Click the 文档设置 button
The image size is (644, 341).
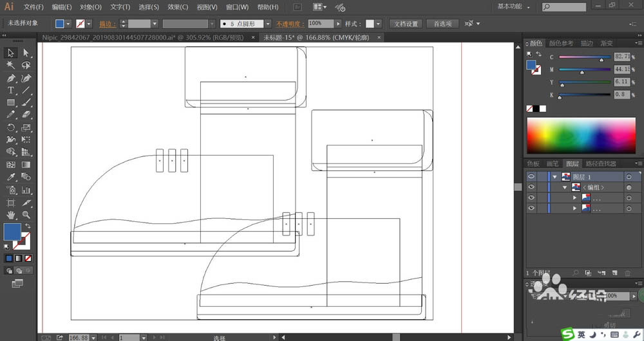click(406, 24)
